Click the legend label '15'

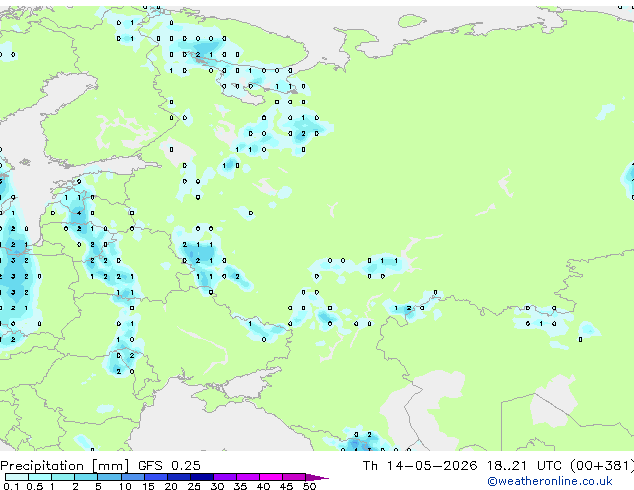tap(148, 486)
